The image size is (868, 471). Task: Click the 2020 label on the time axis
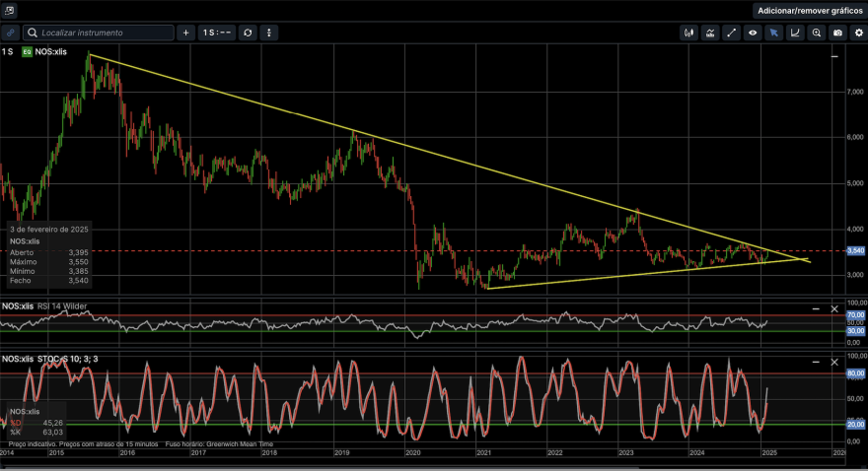(413, 452)
